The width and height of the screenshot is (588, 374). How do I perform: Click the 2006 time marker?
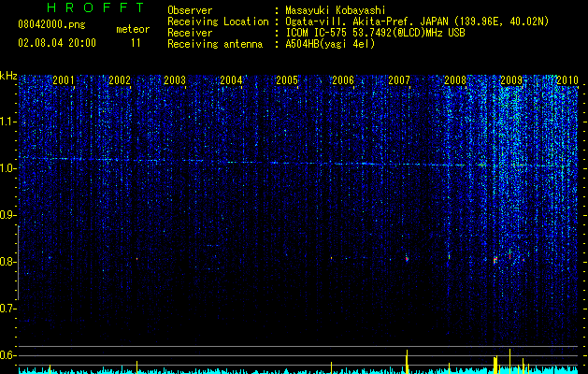point(343,79)
